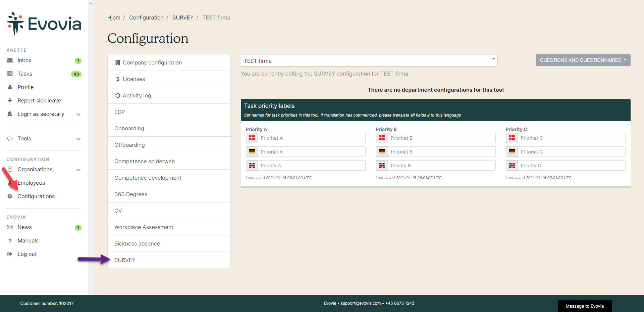Viewport: 644px width, 312px height.
Task: Click the Evovia logo
Action: [x=44, y=24]
